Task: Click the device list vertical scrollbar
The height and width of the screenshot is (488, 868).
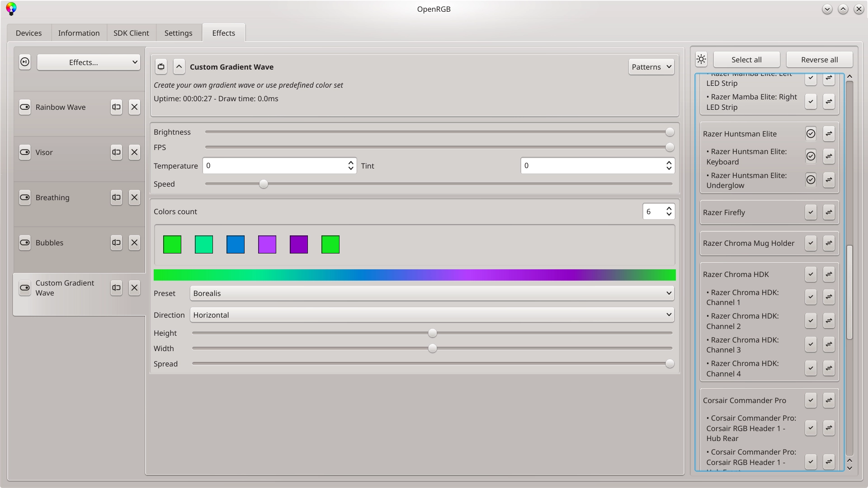Action: click(x=849, y=292)
